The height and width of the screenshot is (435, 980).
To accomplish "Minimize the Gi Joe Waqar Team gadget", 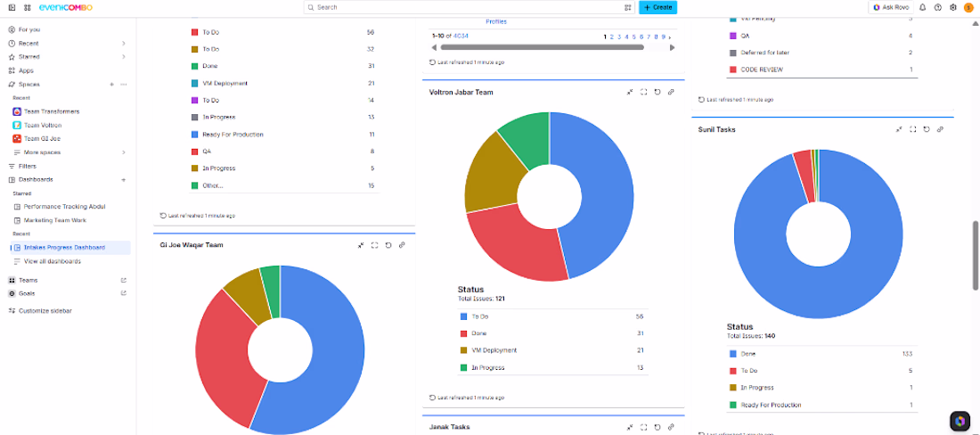I will (361, 246).
